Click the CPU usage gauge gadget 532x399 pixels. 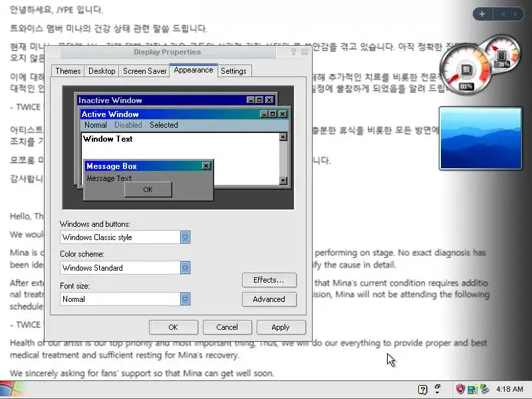pos(465,70)
